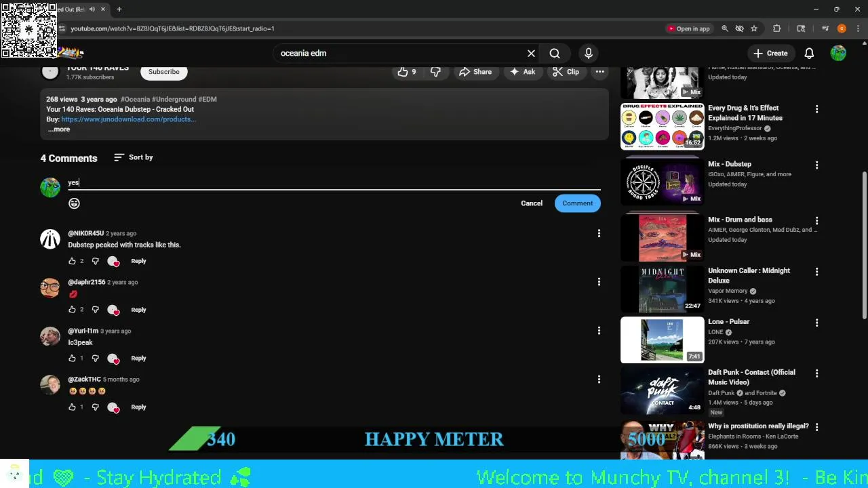Open Unknown Caller : Midnight Deluxe title
Screen dimensions: 868x488
[749, 275]
